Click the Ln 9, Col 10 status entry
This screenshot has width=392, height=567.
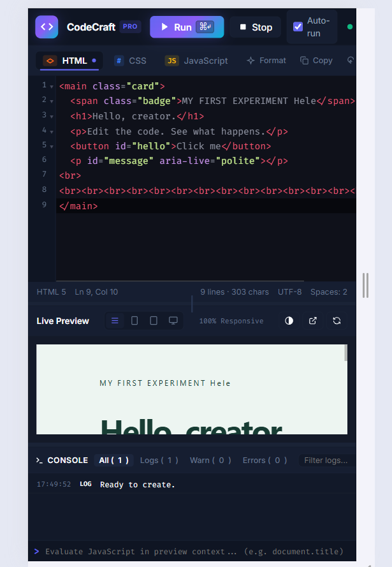[96, 292]
